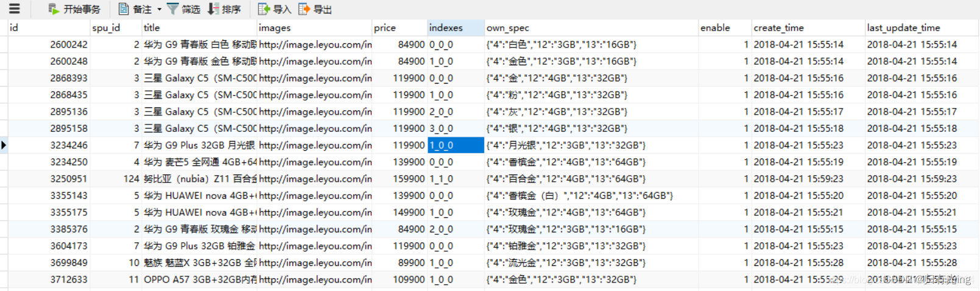Click the 备注 memo button
Image resolution: width=980 pixels, height=291 pixels.
point(135,9)
